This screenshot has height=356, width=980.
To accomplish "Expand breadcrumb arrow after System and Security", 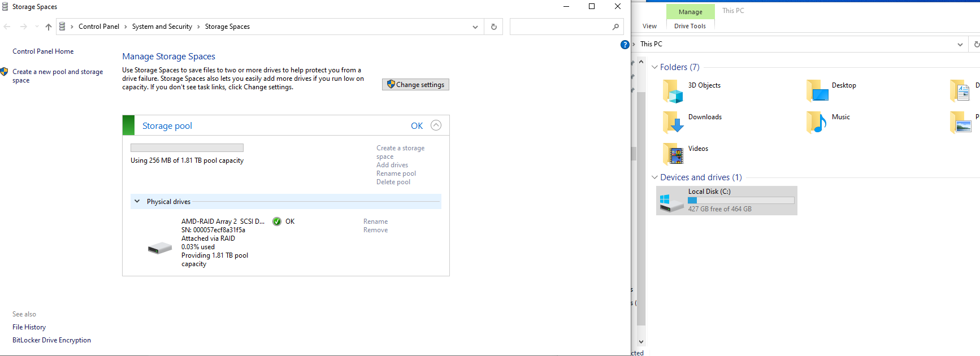I will [198, 27].
